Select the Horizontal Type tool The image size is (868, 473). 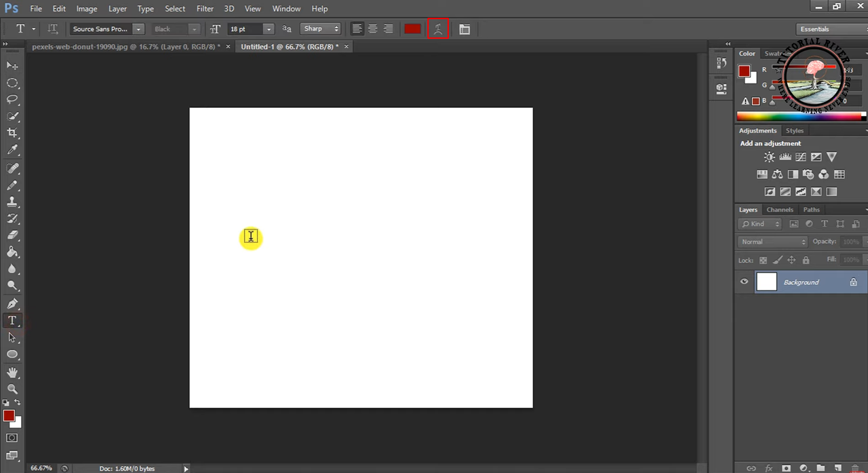click(12, 321)
